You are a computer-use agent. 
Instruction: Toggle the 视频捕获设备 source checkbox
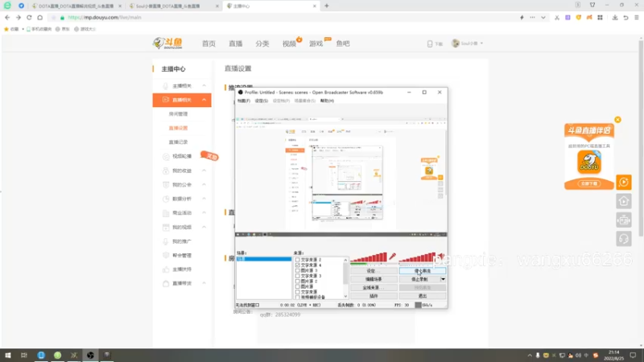(298, 297)
